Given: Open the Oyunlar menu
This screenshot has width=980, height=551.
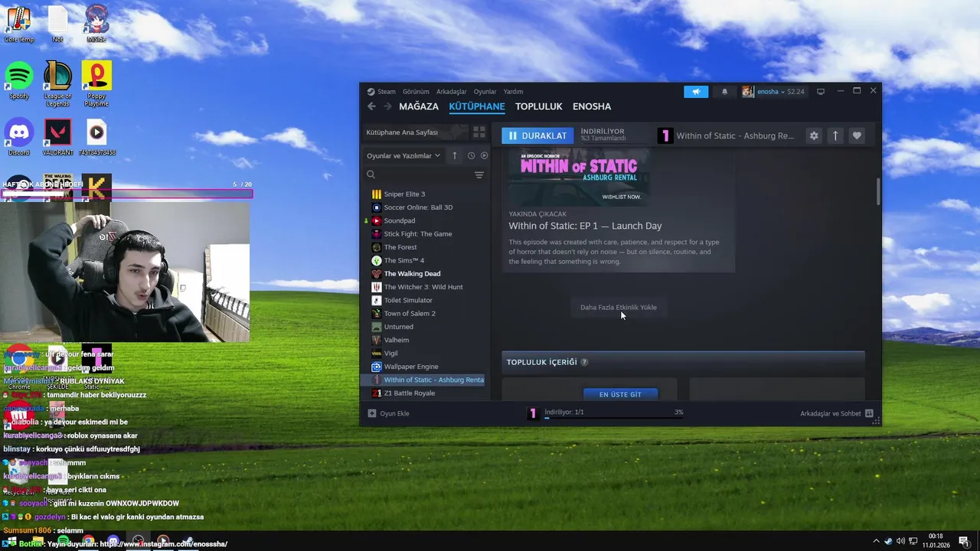Looking at the screenshot, I should click(485, 92).
